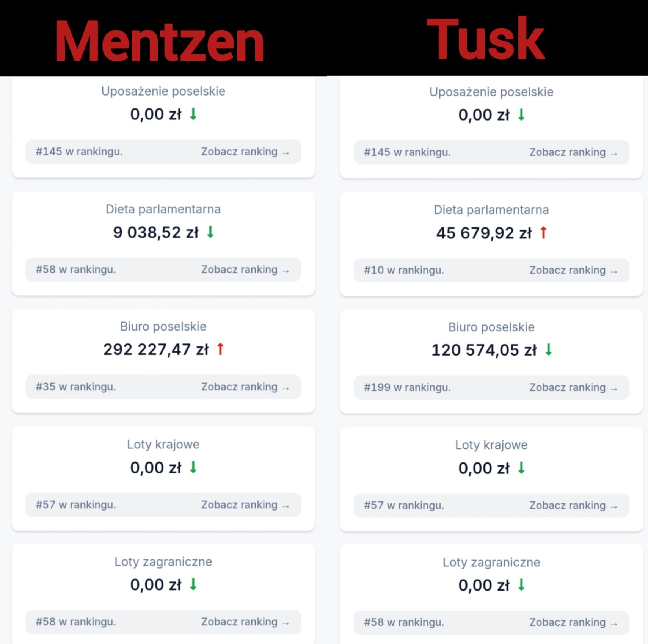This screenshot has width=648, height=644.
Task: Click the #199 w rankingu label
Action: click(407, 387)
